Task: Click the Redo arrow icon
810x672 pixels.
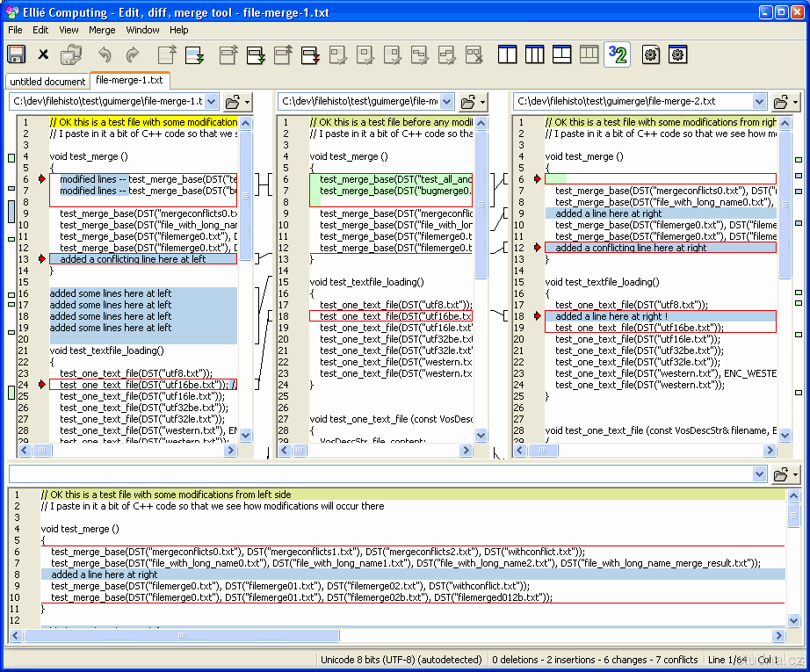Action: 132,54
